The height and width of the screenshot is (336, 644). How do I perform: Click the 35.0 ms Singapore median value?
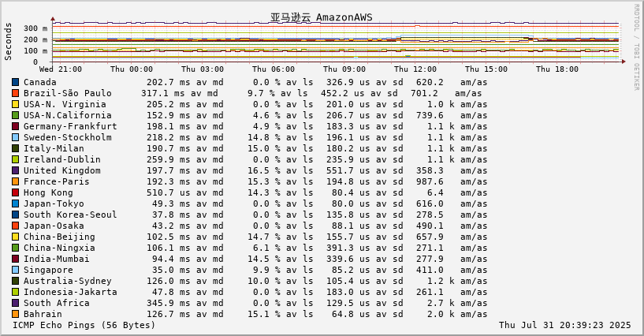tap(171, 270)
